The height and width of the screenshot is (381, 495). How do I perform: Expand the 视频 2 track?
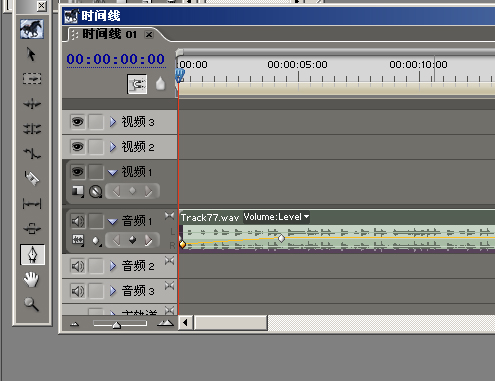[113, 147]
